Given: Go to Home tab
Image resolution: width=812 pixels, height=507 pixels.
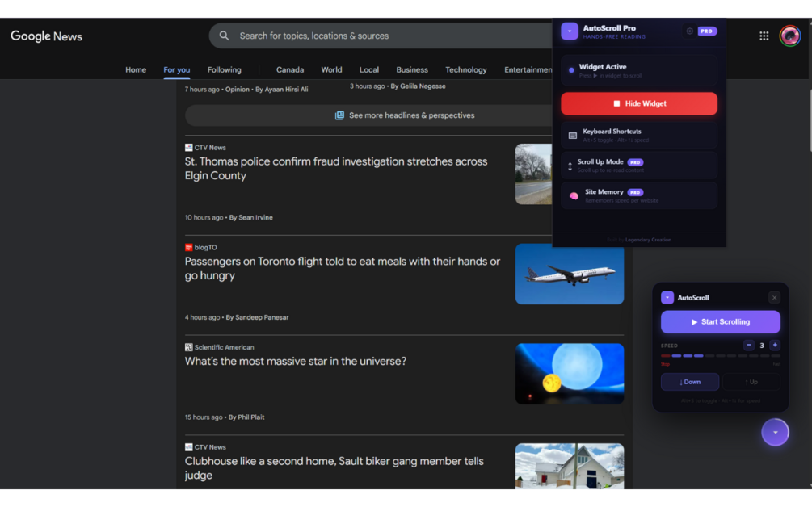Looking at the screenshot, I should [136, 70].
